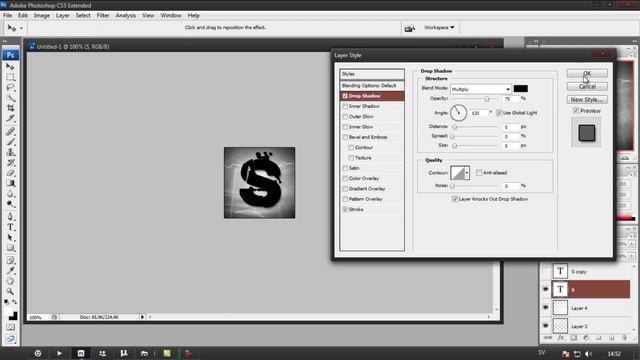Open the Analysis menu
The width and height of the screenshot is (640, 360).
125,16
